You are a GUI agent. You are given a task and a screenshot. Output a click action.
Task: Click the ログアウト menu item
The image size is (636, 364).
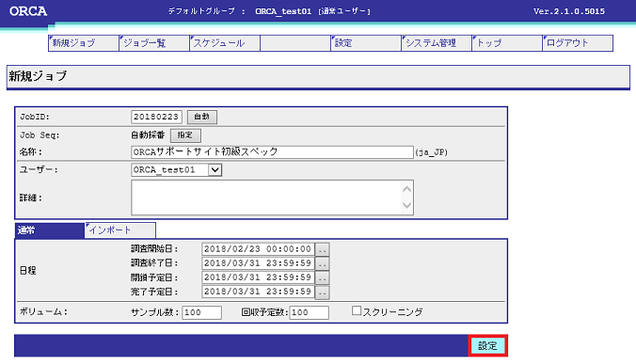[x=578, y=43]
